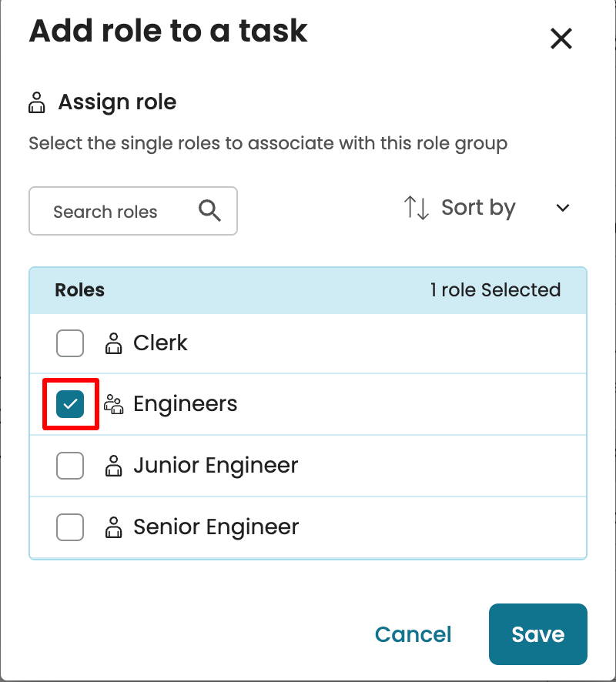The height and width of the screenshot is (682, 616).
Task: Save the role assignment
Action: [537, 634]
